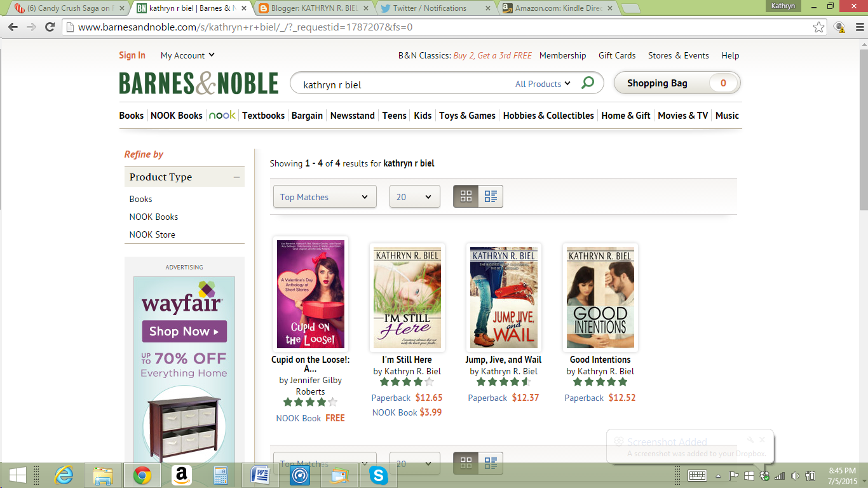Open on-screen keyboard tray icon
This screenshot has width=868, height=488.
click(697, 476)
